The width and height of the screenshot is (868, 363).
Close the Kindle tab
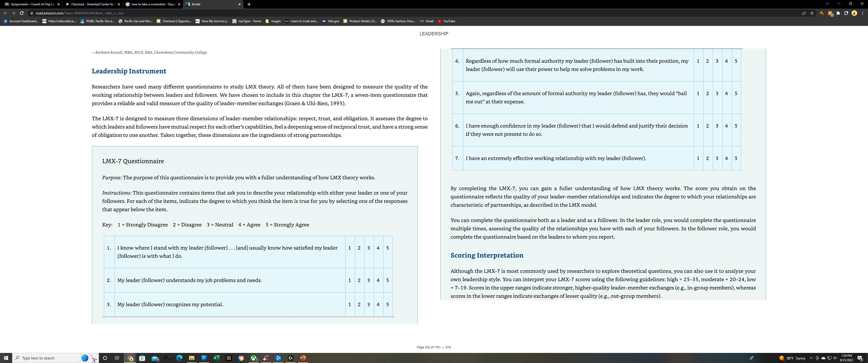pyautogui.click(x=239, y=4)
